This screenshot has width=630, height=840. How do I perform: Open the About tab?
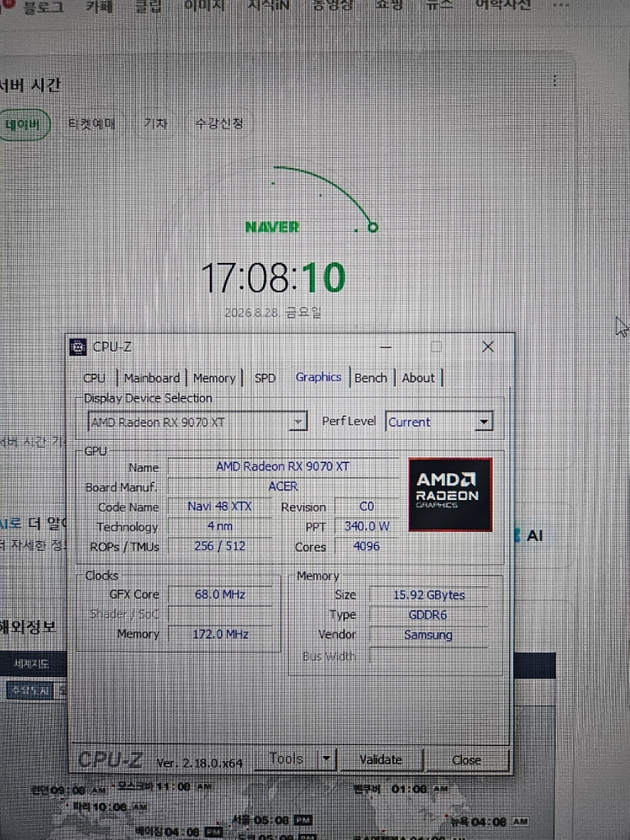click(x=418, y=378)
